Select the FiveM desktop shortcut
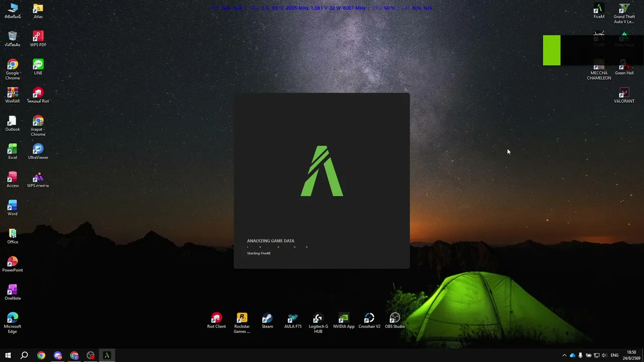This screenshot has height=362, width=644. [599, 11]
